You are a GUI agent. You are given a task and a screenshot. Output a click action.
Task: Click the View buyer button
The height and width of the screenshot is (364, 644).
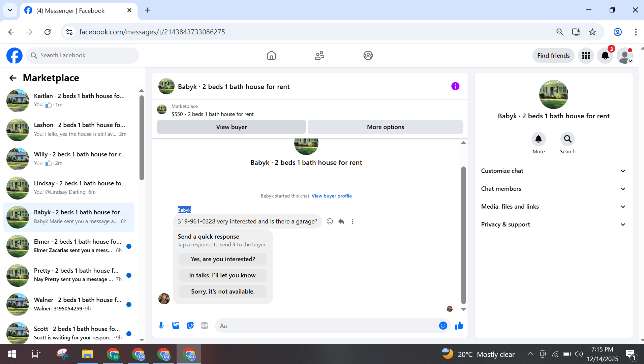click(232, 127)
